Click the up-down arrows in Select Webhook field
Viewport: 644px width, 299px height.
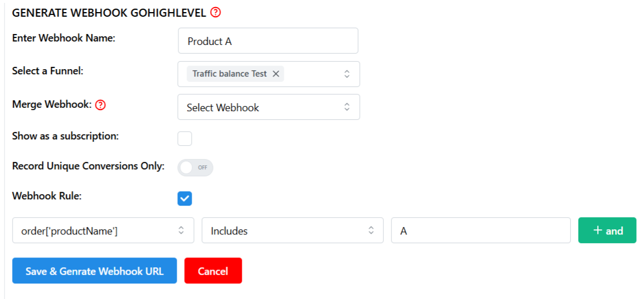pos(346,107)
